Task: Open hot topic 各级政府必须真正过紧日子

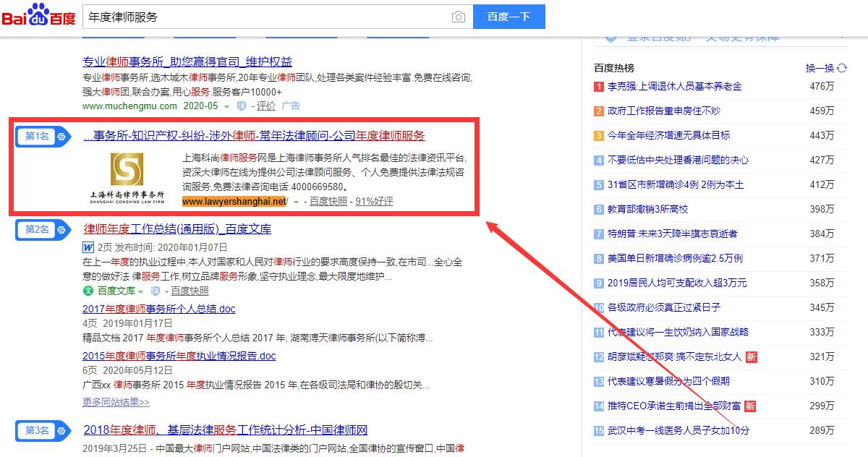Action: pyautogui.click(x=664, y=307)
